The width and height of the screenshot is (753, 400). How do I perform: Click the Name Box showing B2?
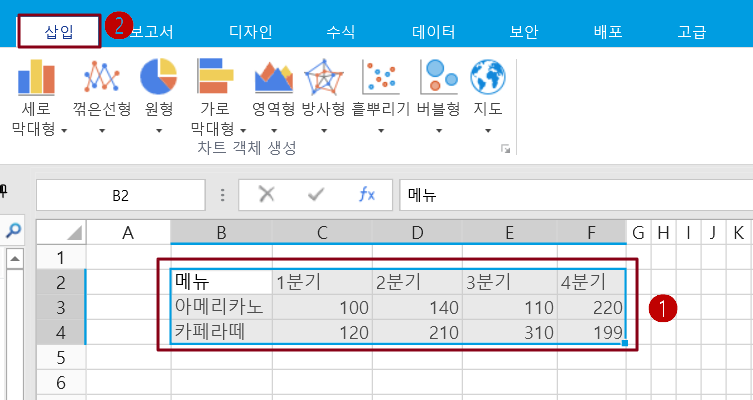coord(120,196)
